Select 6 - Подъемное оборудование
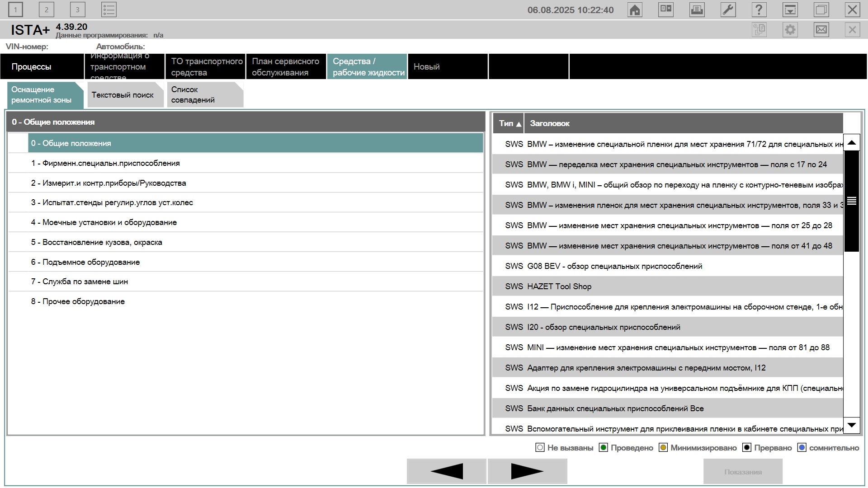The height and width of the screenshot is (488, 868). coord(245,262)
